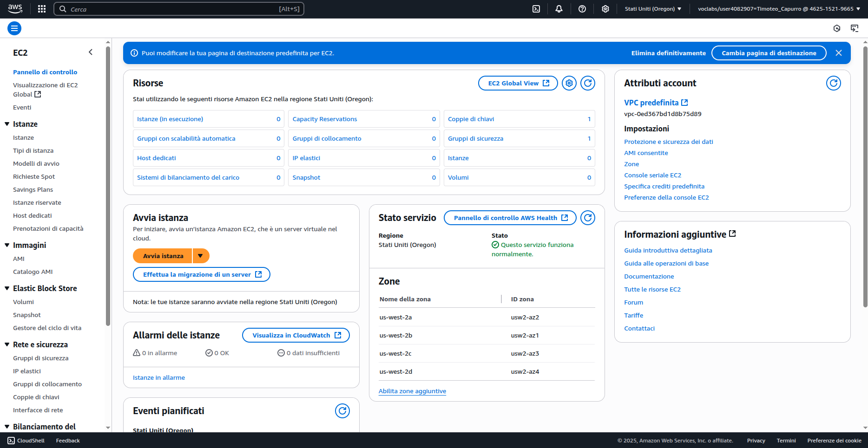Open the AWS home logo

click(15, 8)
